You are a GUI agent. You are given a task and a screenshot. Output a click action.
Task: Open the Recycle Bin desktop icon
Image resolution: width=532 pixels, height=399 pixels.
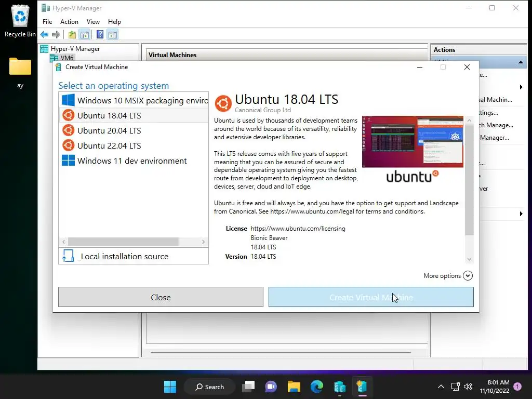[20, 21]
